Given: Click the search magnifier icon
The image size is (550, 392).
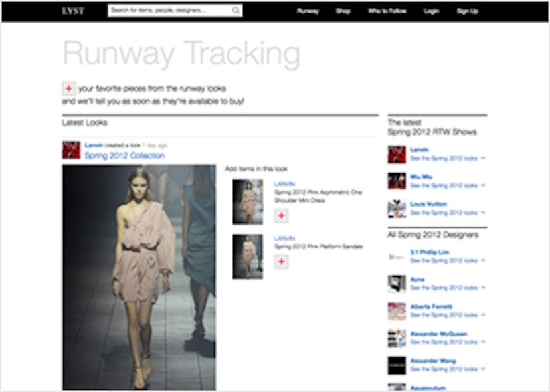Looking at the screenshot, I should point(236,11).
